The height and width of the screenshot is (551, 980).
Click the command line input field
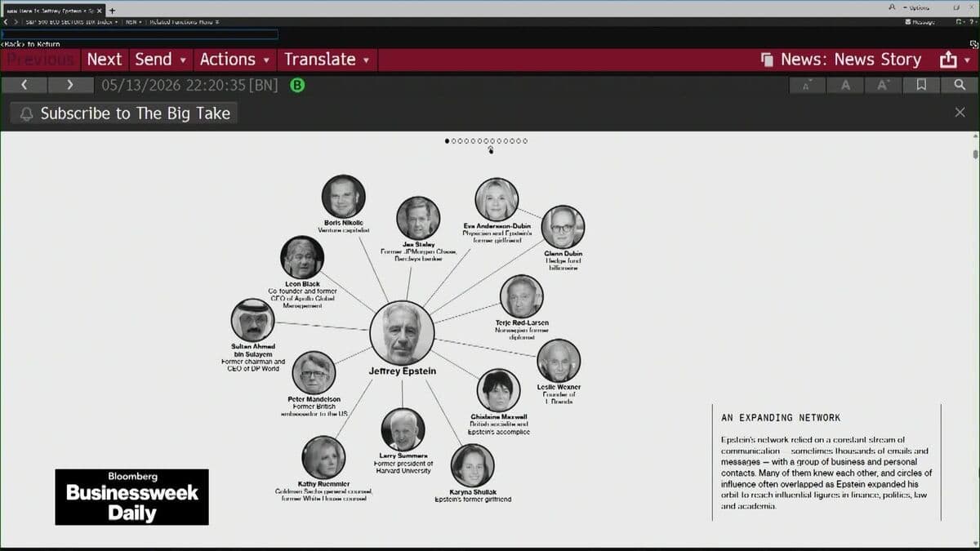140,34
